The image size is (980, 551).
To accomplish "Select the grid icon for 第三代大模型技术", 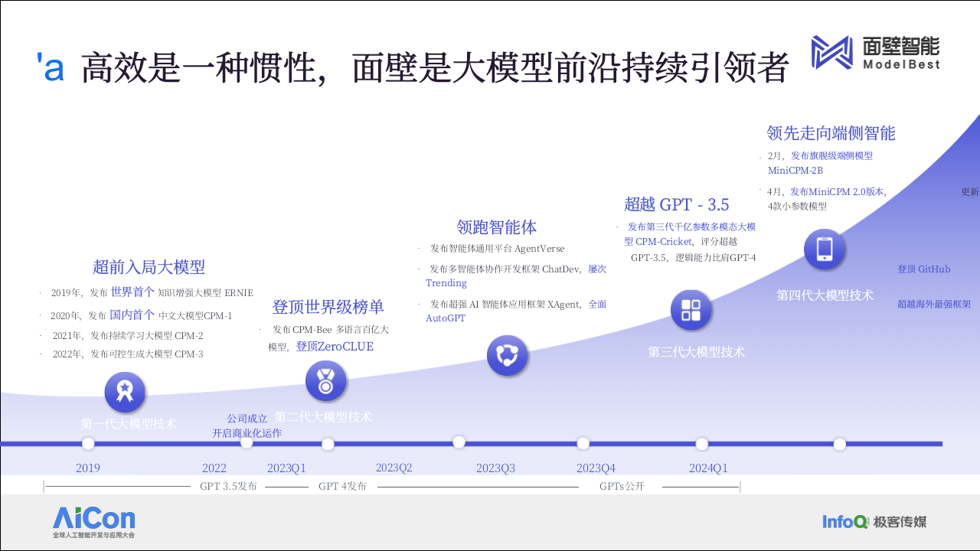I will tap(691, 311).
